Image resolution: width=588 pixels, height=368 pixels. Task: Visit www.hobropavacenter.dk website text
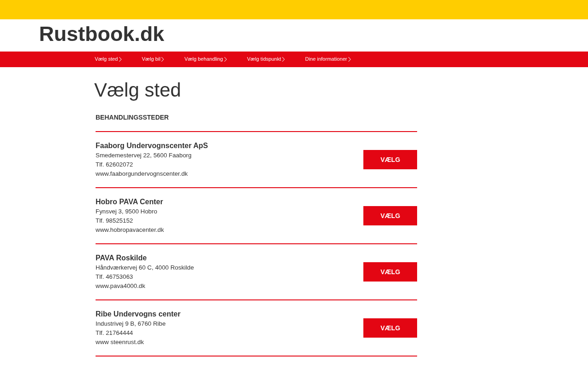tap(130, 230)
